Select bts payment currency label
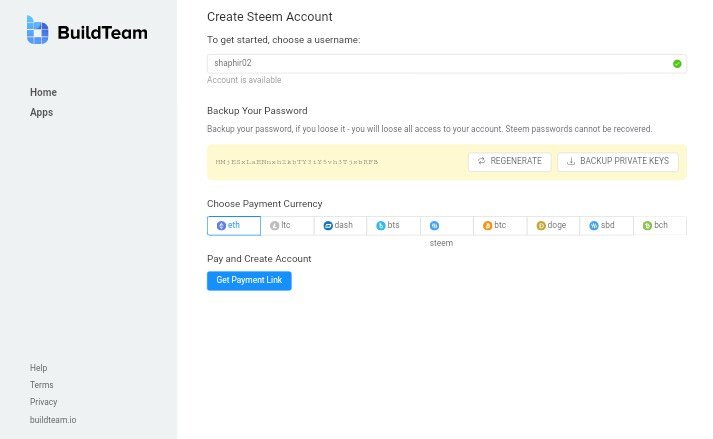This screenshot has height=439, width=713. pos(393,225)
